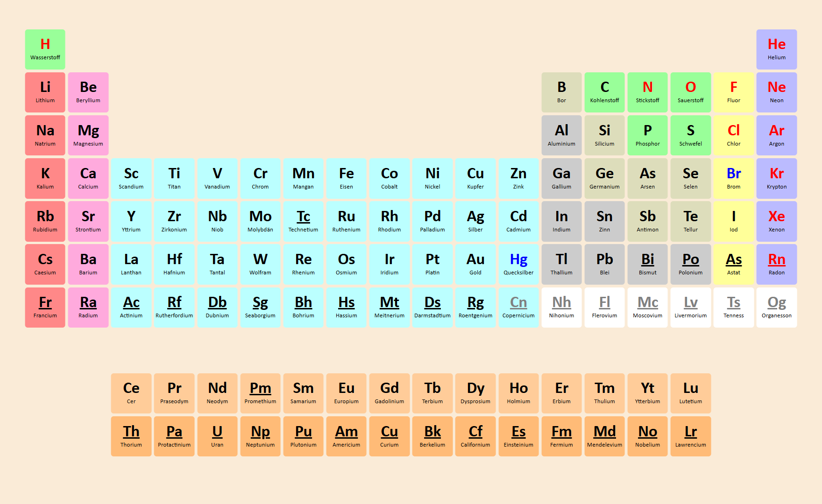Click the Lawrencium (Lr) tile
Viewport: 822px width, 504px height.
(x=691, y=436)
